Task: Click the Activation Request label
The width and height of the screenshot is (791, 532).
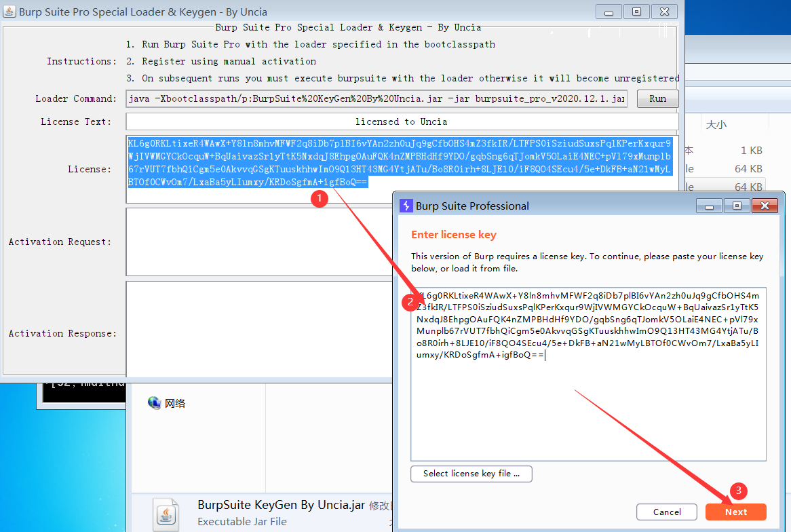Action: [60, 242]
